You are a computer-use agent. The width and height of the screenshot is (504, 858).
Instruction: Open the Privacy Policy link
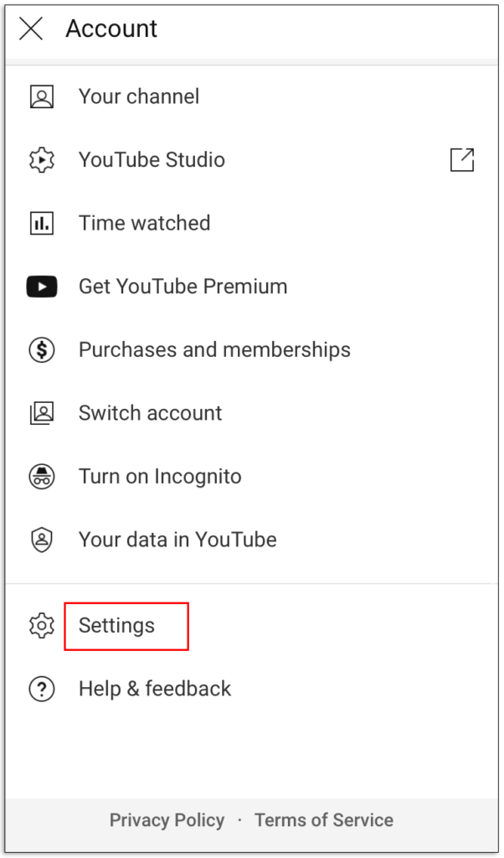(x=167, y=820)
